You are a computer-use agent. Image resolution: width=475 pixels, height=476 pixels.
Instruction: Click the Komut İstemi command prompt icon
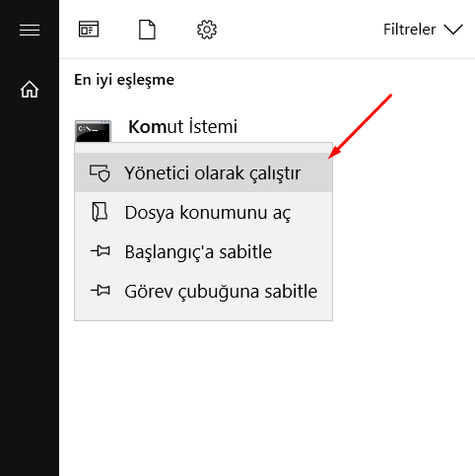93,131
